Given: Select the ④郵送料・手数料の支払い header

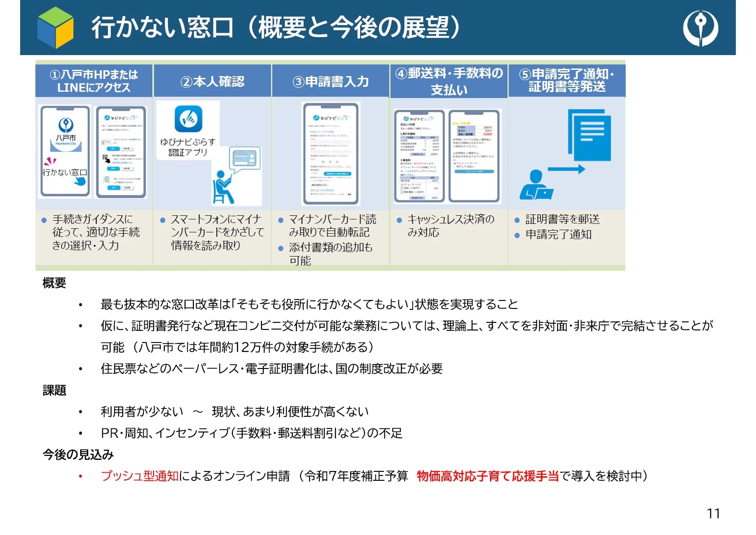Looking at the screenshot, I should click(x=449, y=81).
